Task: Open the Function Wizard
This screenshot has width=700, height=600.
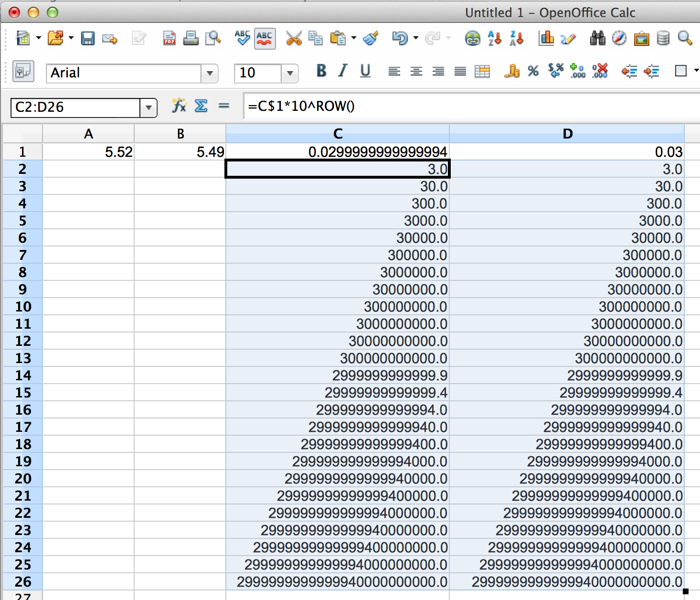Action: (x=179, y=106)
